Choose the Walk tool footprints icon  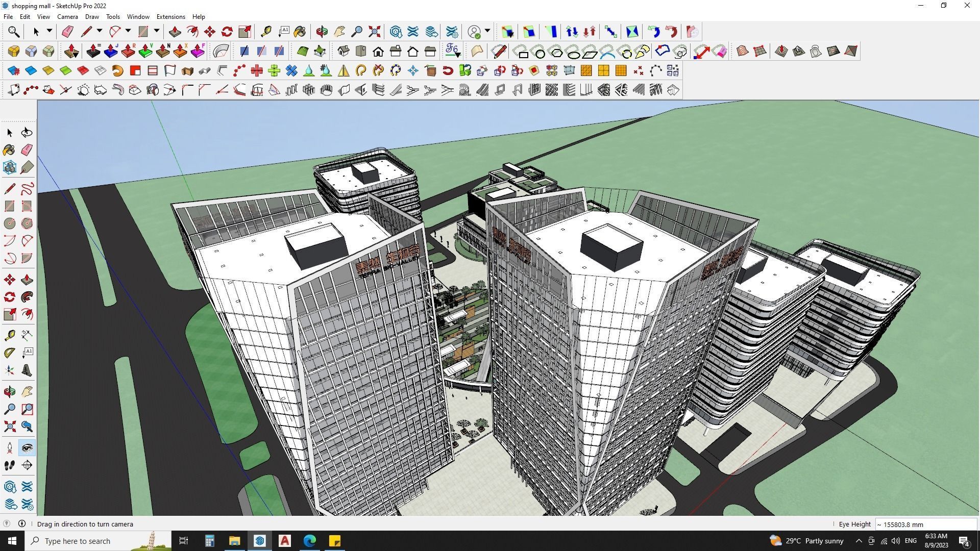tap(9, 465)
